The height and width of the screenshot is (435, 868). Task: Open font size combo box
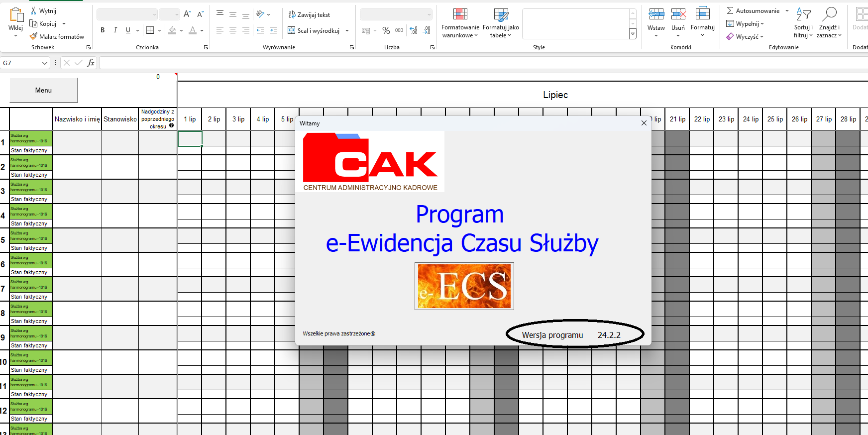point(169,14)
